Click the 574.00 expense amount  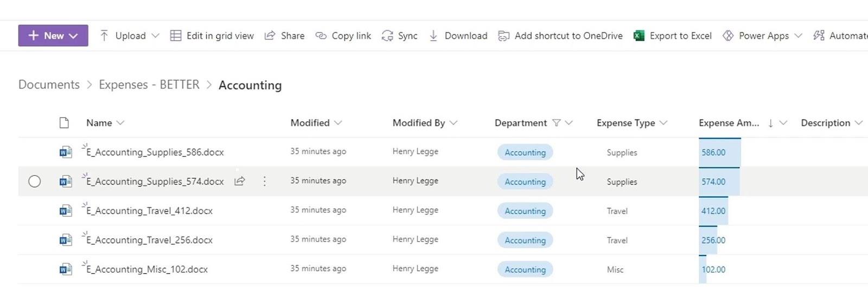pos(713,182)
